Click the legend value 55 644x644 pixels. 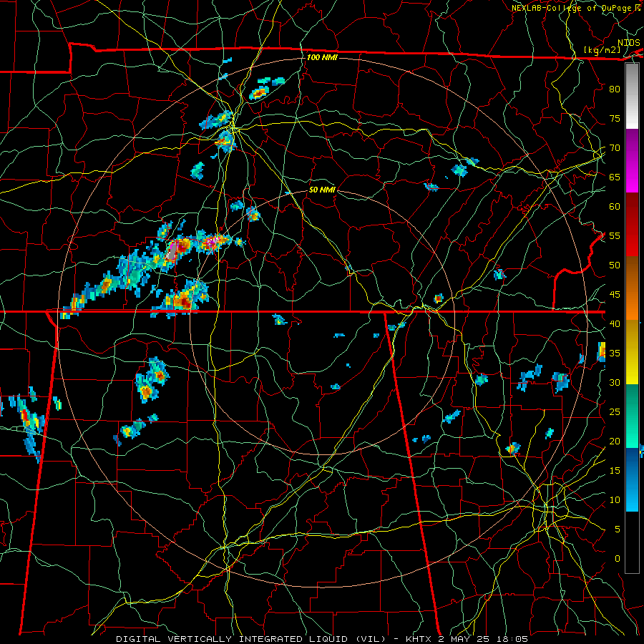(x=615, y=235)
